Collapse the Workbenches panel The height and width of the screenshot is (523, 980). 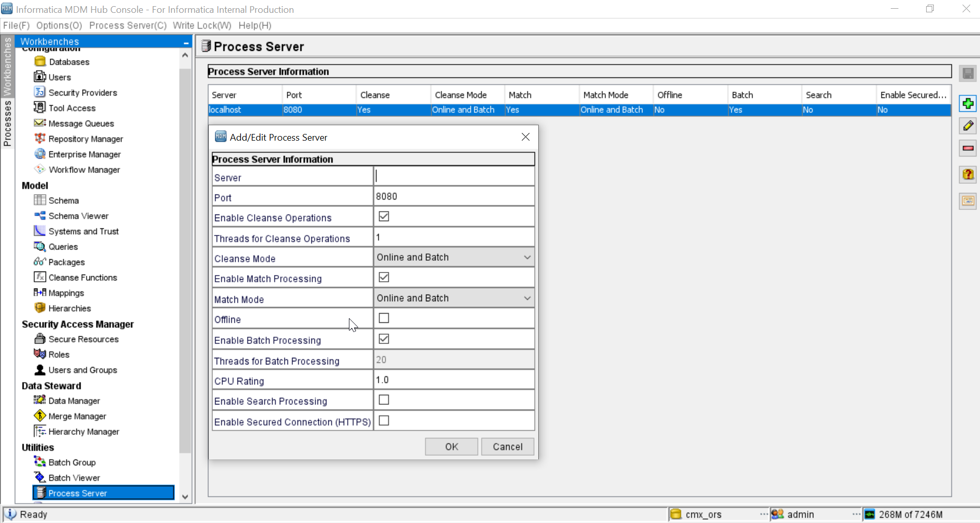pos(186,42)
